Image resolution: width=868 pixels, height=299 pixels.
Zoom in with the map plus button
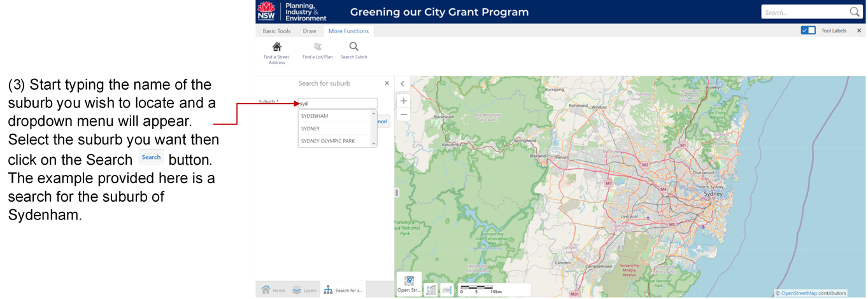click(404, 101)
